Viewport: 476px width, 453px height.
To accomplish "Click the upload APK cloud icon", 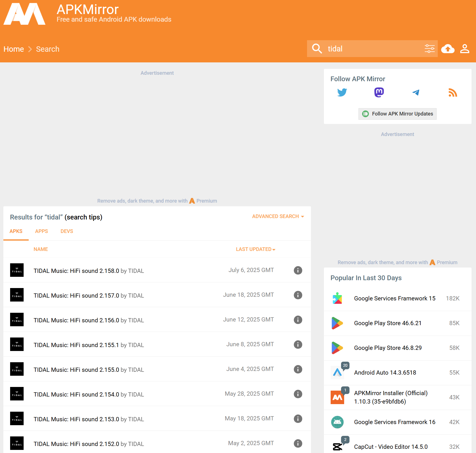I will pos(448,49).
